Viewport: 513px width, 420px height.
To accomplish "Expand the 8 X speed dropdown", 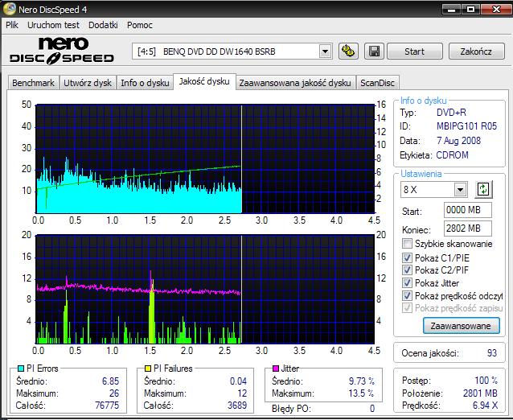I will click(460, 190).
